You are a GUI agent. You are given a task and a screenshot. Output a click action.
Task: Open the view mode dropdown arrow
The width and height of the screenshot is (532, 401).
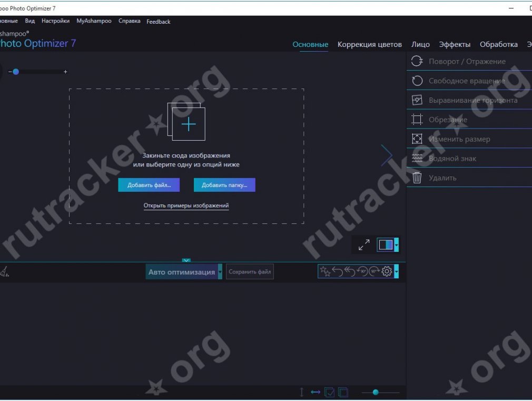396,245
